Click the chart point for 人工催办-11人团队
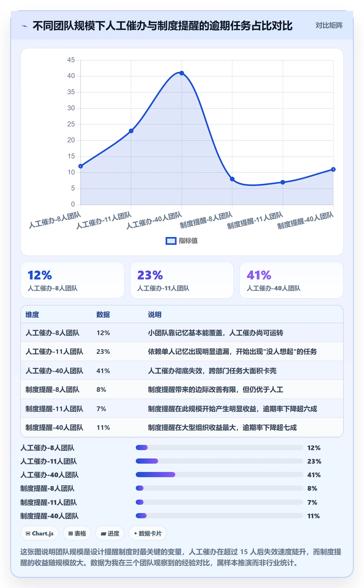This screenshot has width=364, height=588. coord(131,131)
